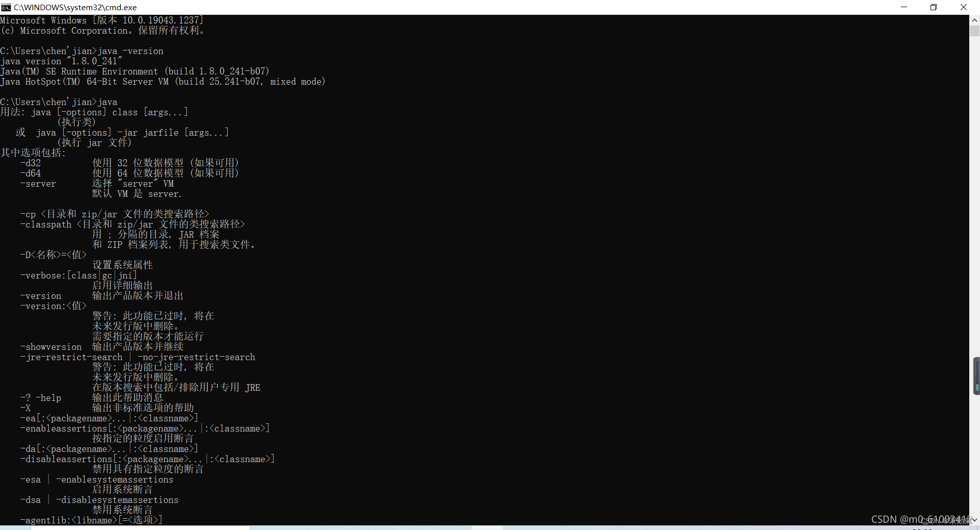Screen dimensions: 980x530
Task: Click the scrollbar down arrow at the bottom
Action: (x=974, y=520)
